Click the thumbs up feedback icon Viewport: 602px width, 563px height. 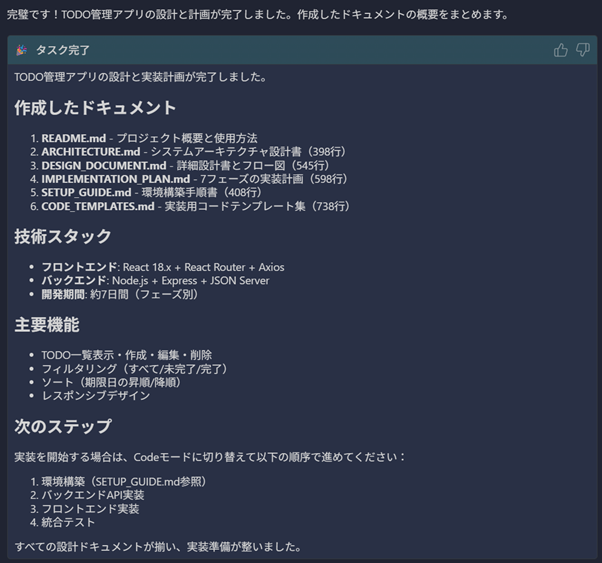pyautogui.click(x=561, y=50)
